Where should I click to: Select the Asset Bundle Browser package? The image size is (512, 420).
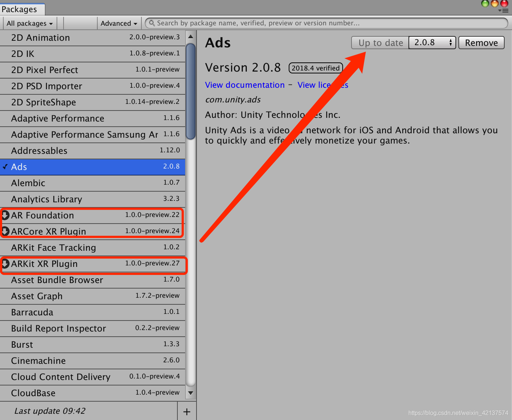93,280
